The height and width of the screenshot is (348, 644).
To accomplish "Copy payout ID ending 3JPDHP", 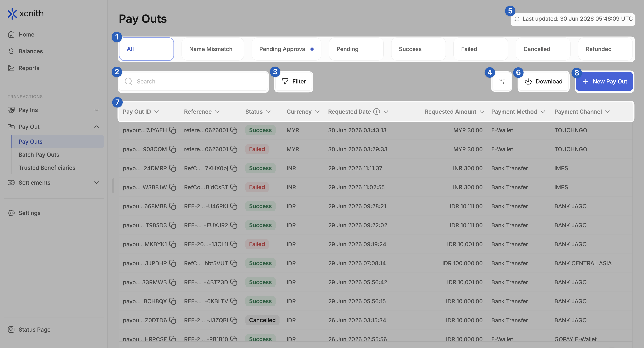I will (x=173, y=263).
